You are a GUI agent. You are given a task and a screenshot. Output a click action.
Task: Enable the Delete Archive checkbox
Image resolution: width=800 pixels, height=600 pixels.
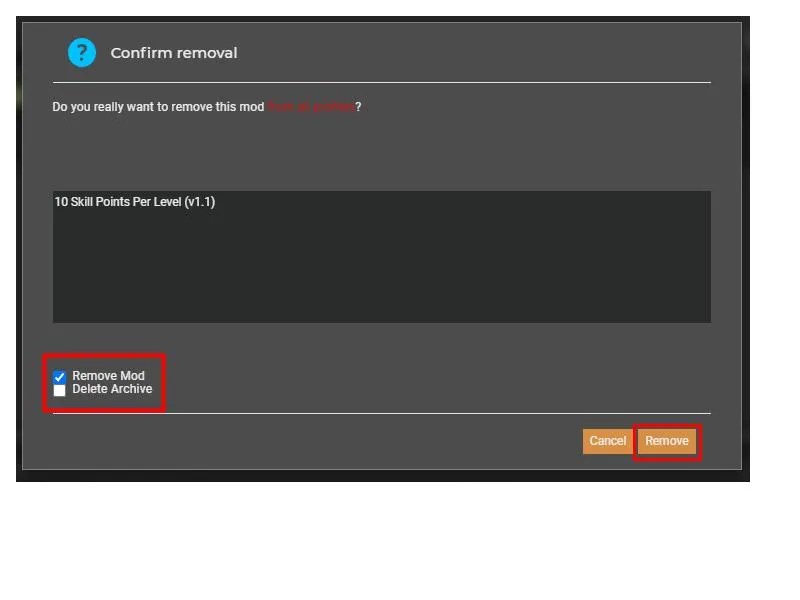(59, 390)
